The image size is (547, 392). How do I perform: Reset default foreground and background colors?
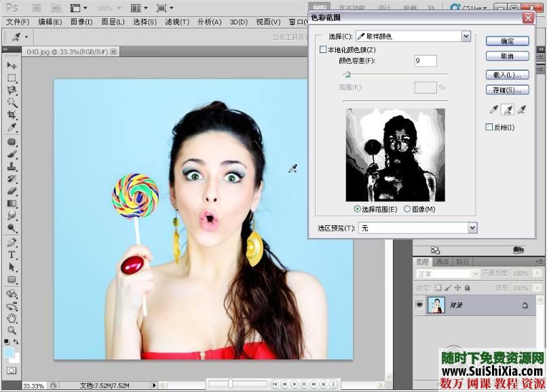point(7,342)
